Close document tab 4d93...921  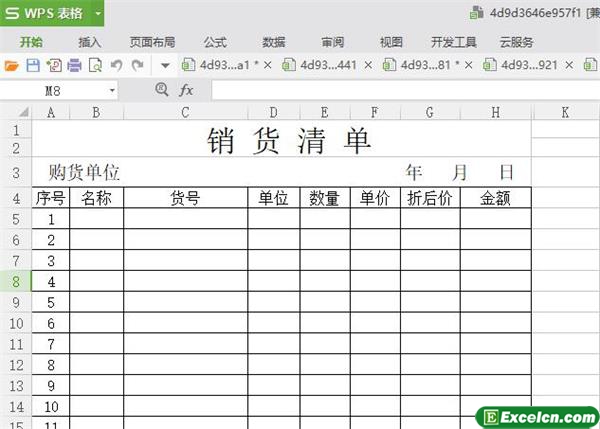[569, 65]
